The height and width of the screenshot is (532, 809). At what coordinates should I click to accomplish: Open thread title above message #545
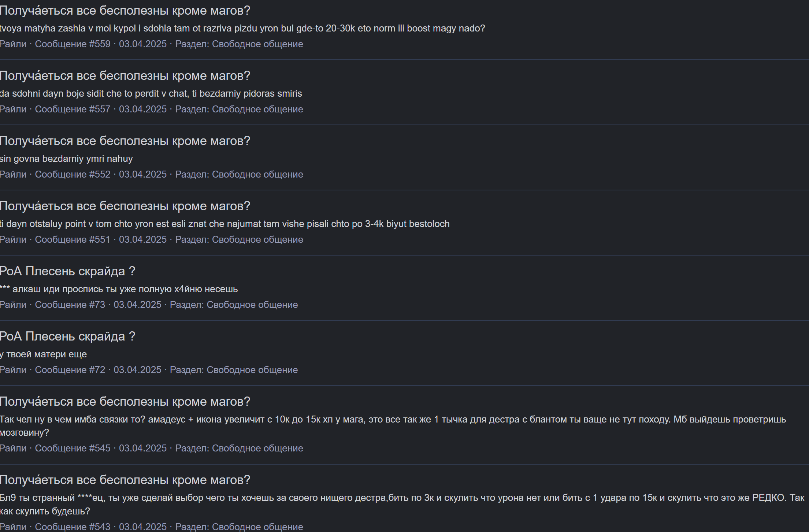point(125,402)
